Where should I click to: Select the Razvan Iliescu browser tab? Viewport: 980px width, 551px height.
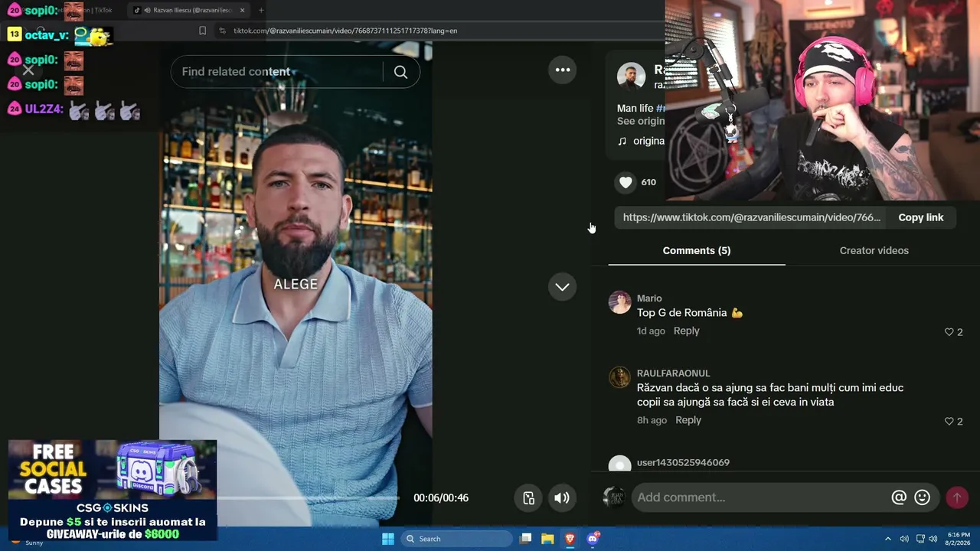click(188, 10)
